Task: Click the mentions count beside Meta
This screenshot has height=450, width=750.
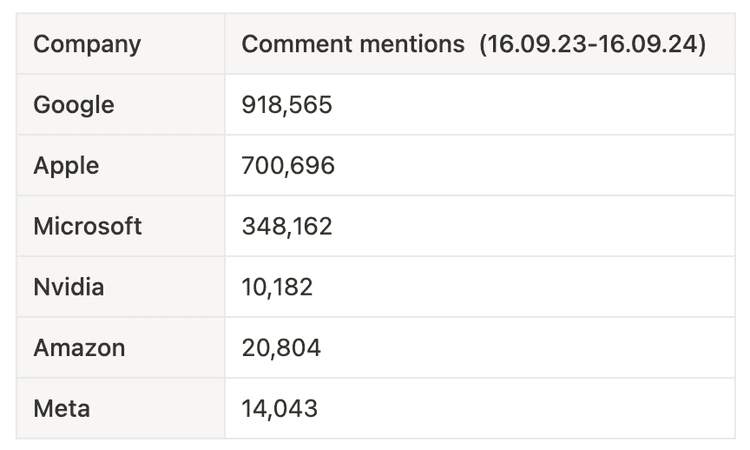Action: [280, 408]
